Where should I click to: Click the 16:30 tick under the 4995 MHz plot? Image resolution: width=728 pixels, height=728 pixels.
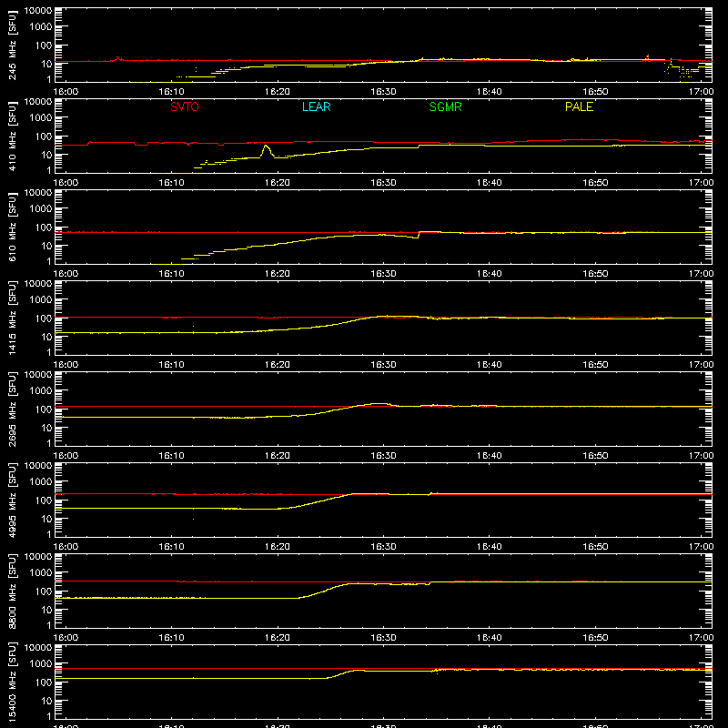383,547
